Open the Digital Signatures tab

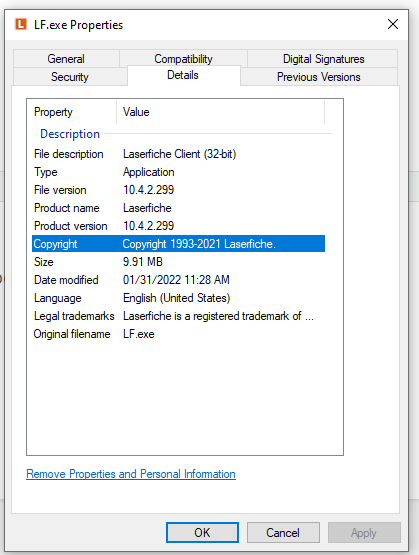pyautogui.click(x=323, y=58)
